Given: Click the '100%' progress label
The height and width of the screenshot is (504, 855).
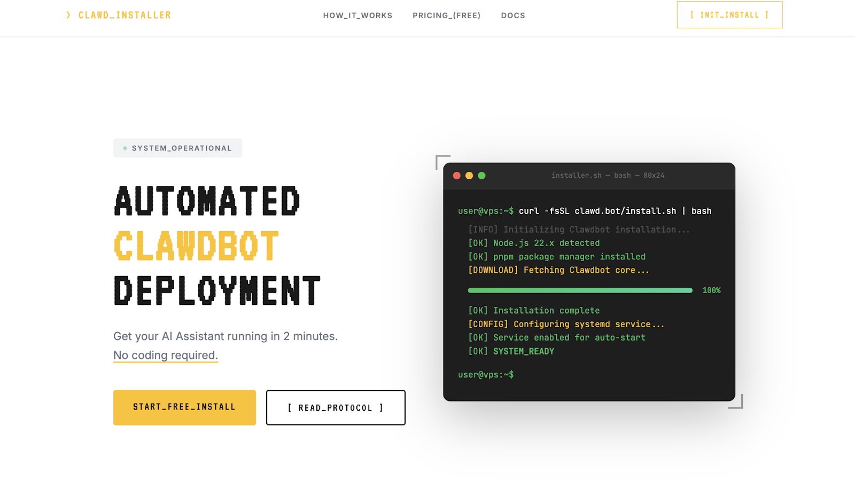Looking at the screenshot, I should pyautogui.click(x=711, y=290).
